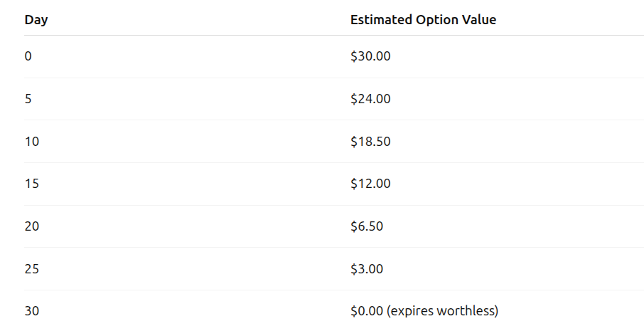Select the $12.00 option value
Viewport: 644px width, 336px height.
coord(370,184)
